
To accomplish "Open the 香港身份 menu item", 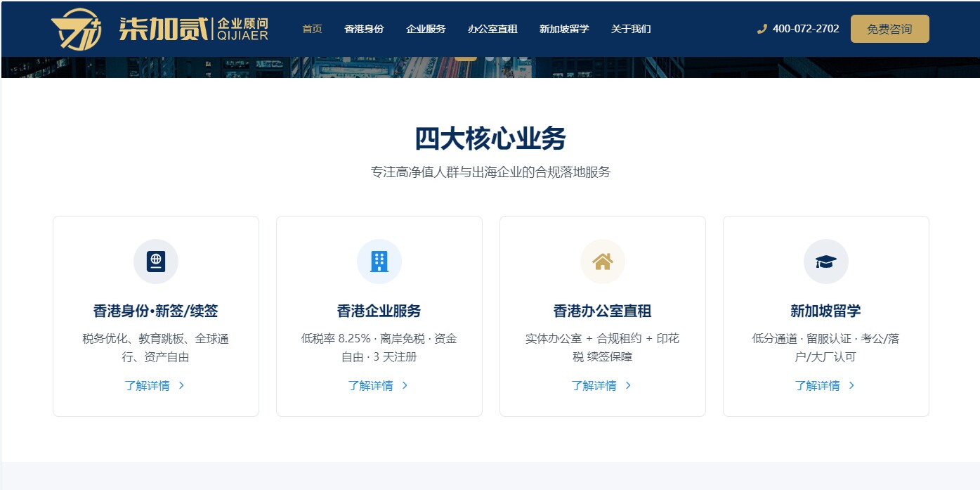I will [364, 29].
